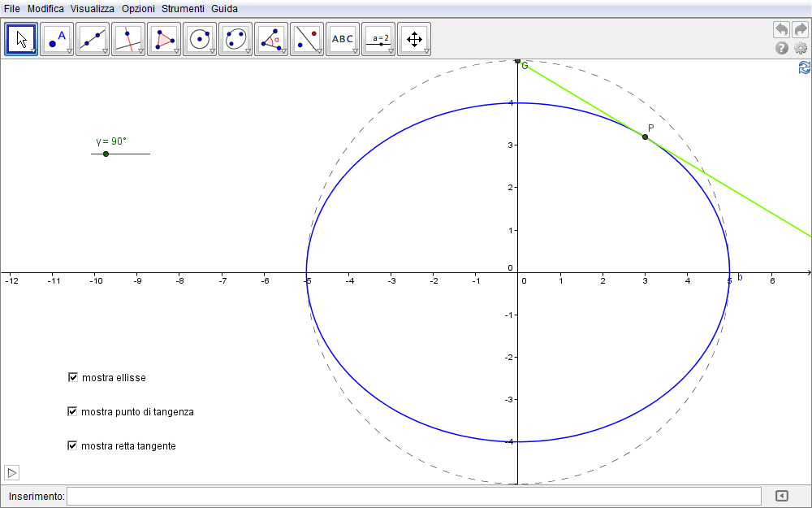Screen dimensions: 812x508
Task: Expand the Slider tool's dropdown triangle
Action: [391, 51]
